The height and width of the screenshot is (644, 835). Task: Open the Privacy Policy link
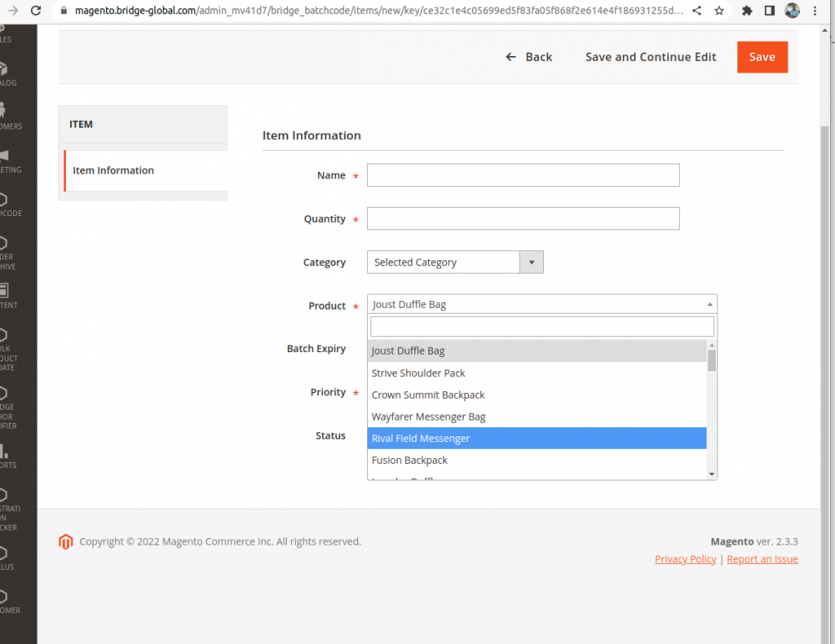(x=685, y=559)
